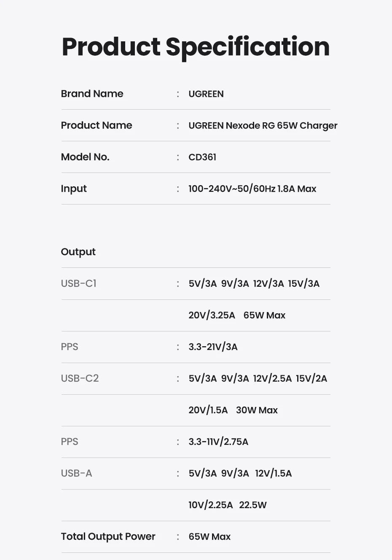
Task: Select the Product Name label
Action: coord(96,125)
